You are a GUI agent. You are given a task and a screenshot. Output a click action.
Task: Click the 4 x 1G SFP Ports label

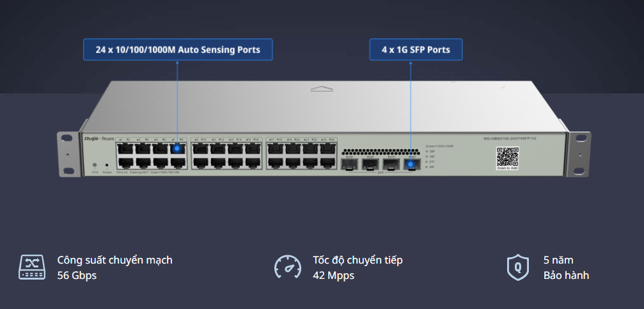click(x=416, y=49)
